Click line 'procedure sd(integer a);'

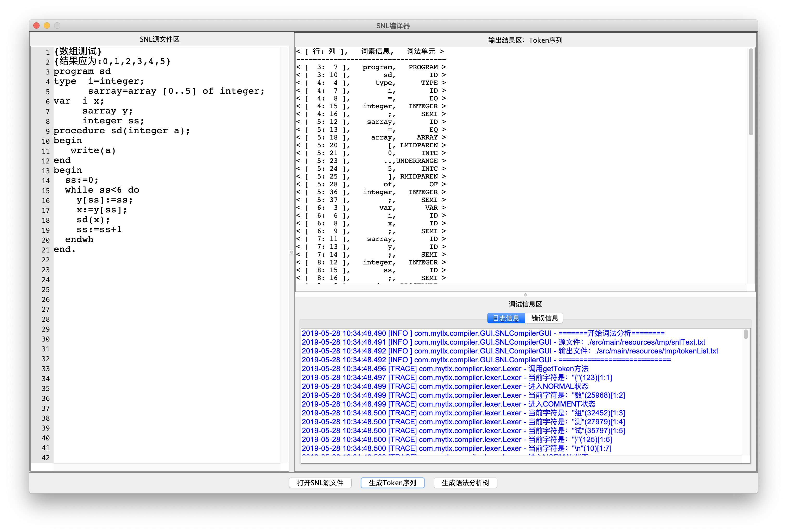pyautogui.click(x=122, y=130)
